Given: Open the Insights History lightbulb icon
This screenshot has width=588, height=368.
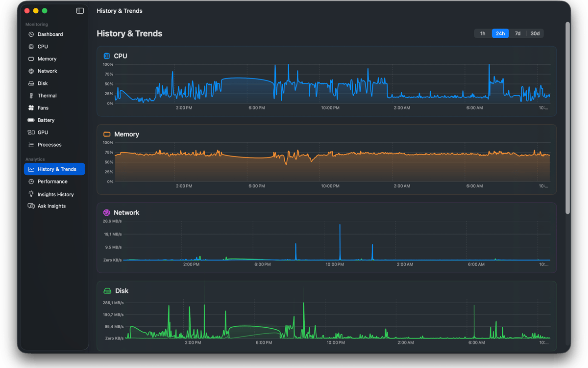Looking at the screenshot, I should pyautogui.click(x=31, y=194).
